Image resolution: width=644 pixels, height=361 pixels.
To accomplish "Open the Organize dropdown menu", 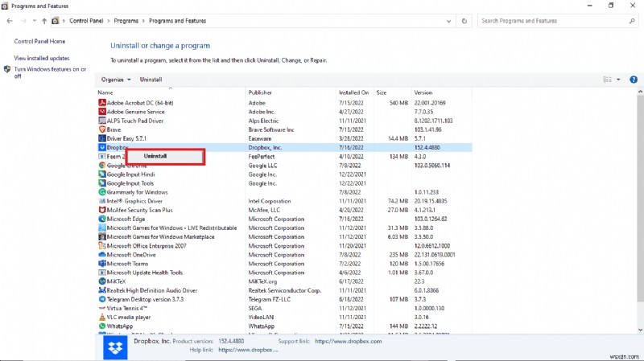I will point(116,80).
